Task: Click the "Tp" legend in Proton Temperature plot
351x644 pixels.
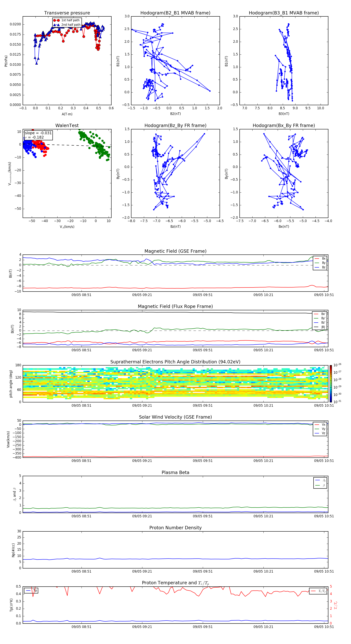Action: [x=31, y=591]
